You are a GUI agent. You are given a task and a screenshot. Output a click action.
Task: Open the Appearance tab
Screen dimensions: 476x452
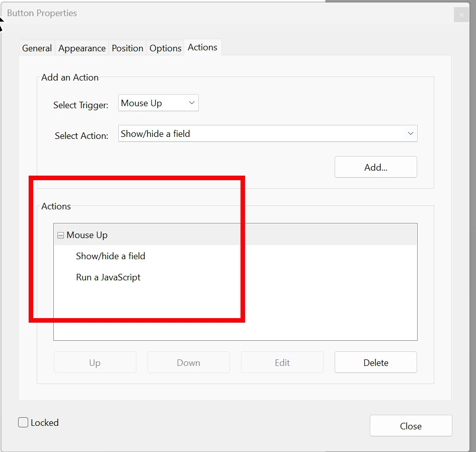(x=82, y=48)
